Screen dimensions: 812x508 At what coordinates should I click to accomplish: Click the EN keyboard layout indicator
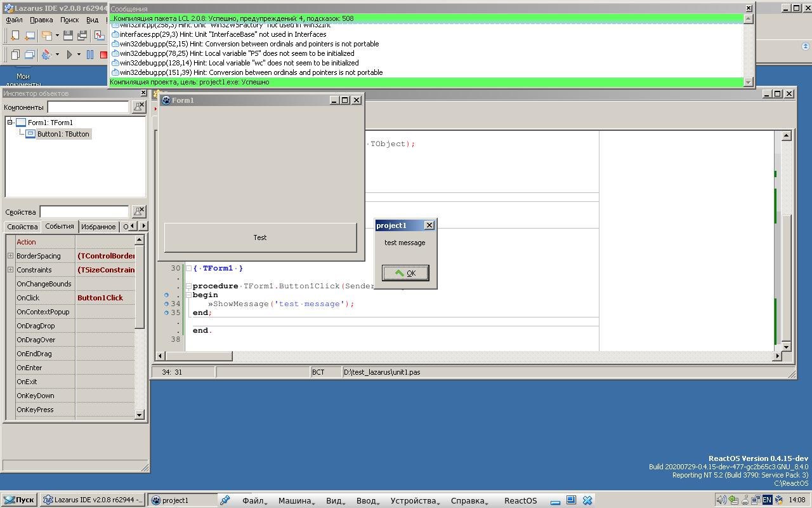tap(767, 500)
